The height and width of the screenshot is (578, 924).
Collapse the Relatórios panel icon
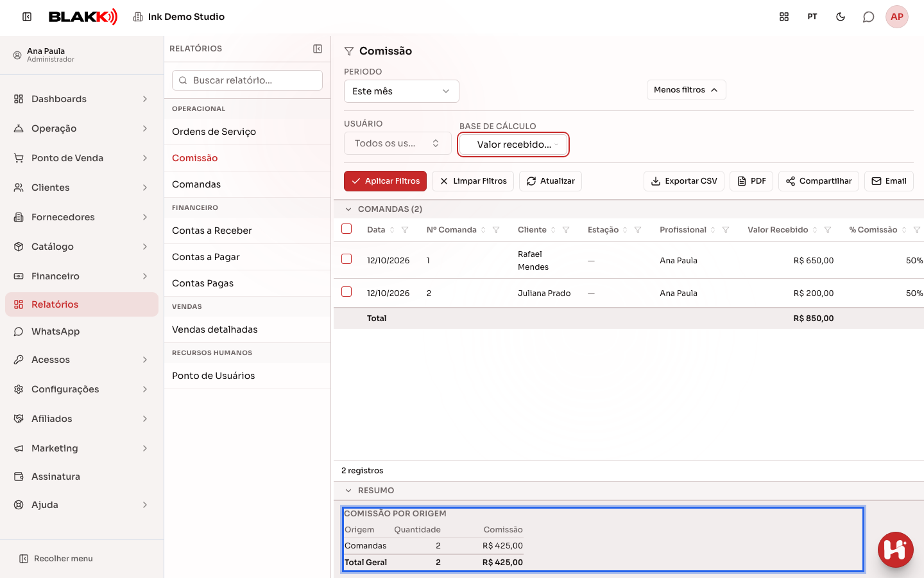pos(318,49)
